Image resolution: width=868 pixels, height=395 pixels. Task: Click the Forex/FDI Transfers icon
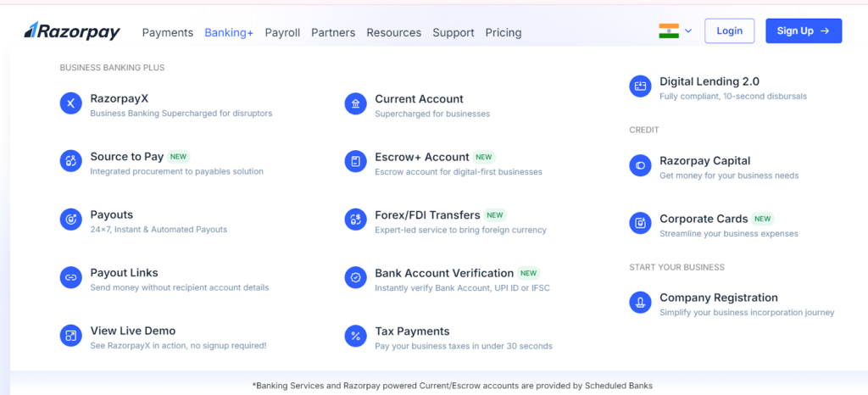[355, 220]
